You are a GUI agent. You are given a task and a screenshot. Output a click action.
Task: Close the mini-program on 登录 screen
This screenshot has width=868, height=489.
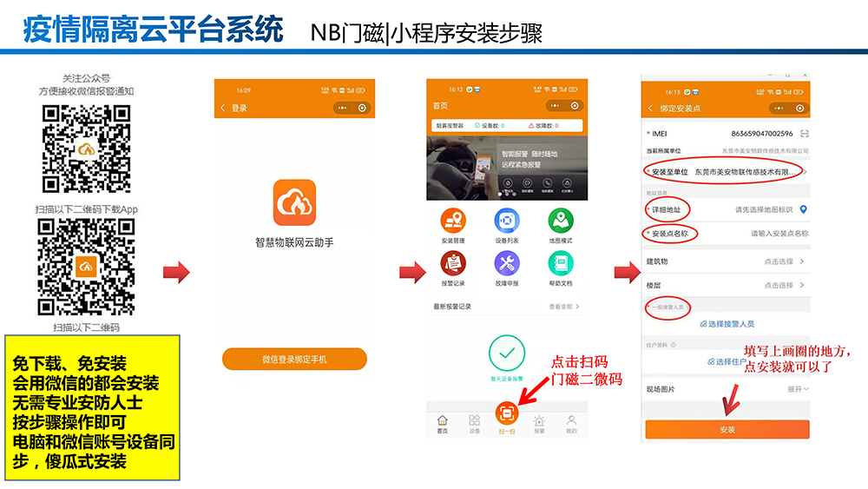(362, 108)
